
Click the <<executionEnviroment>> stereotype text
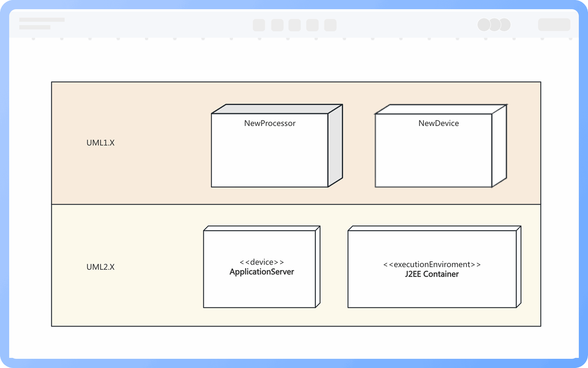(432, 264)
